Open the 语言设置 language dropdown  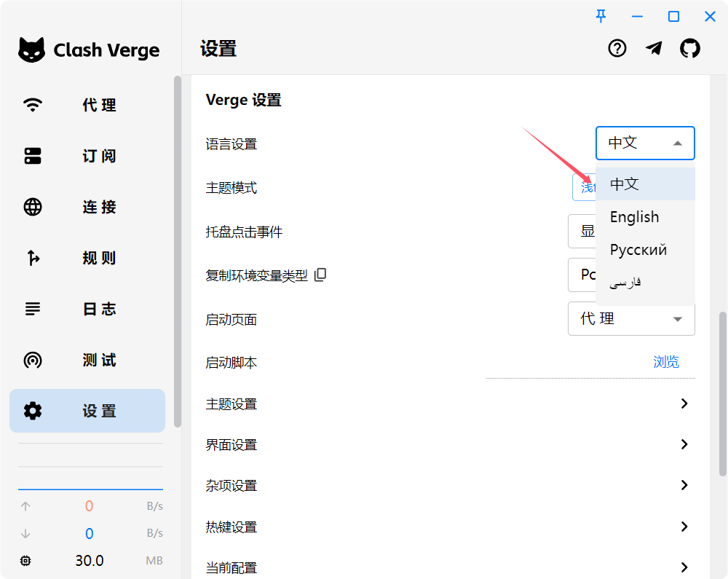[644, 143]
